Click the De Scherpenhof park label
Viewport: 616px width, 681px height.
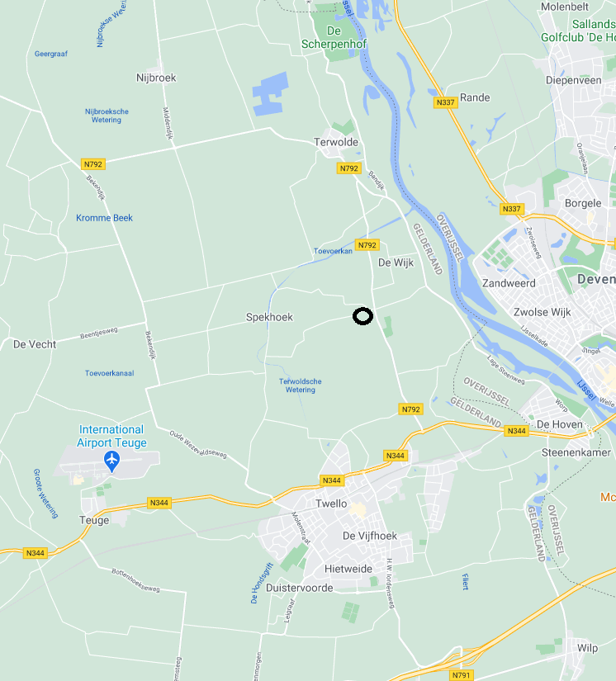point(334,37)
